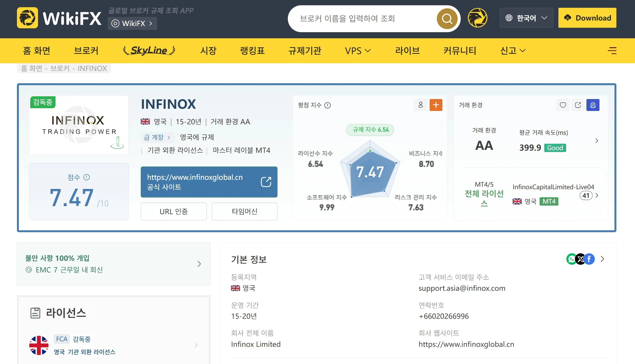Open the 브로커 menu item
The width and height of the screenshot is (635, 364).
tap(86, 50)
